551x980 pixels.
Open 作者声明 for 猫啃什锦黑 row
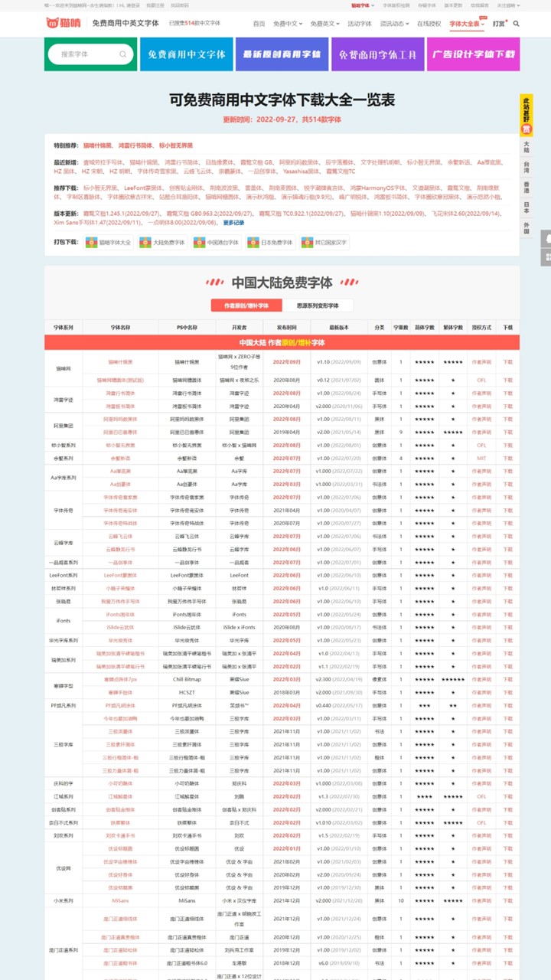481,361
